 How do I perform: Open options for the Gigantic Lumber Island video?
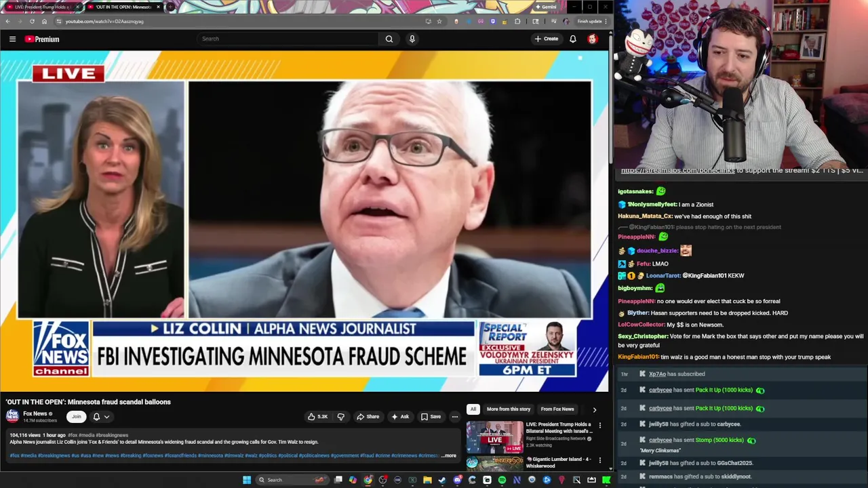point(599,461)
